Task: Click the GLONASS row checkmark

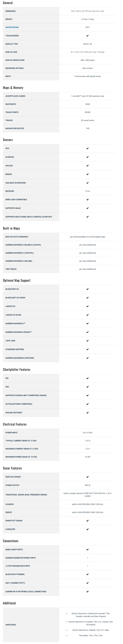Action: tap(87, 157)
